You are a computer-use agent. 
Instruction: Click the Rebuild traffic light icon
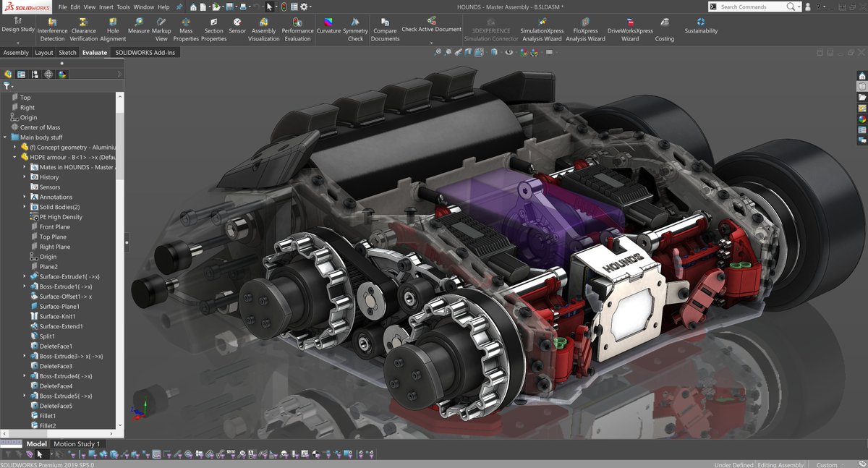pos(283,7)
